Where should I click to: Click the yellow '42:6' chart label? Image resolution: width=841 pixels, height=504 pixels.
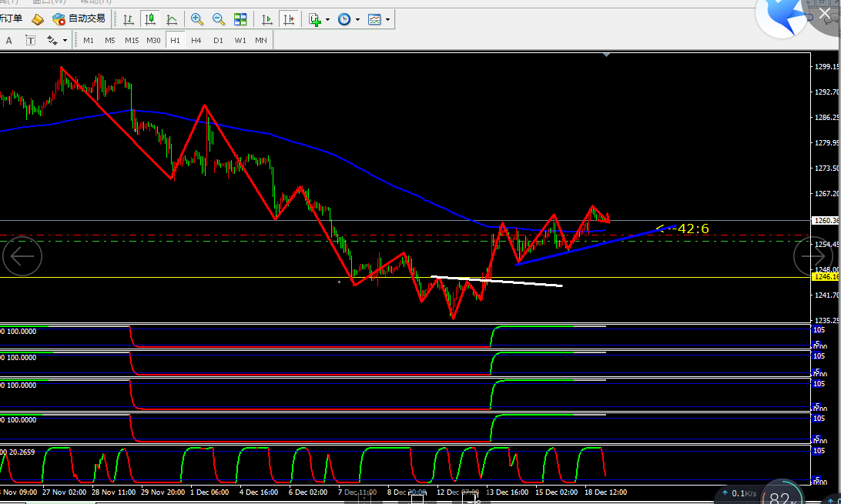tap(693, 229)
